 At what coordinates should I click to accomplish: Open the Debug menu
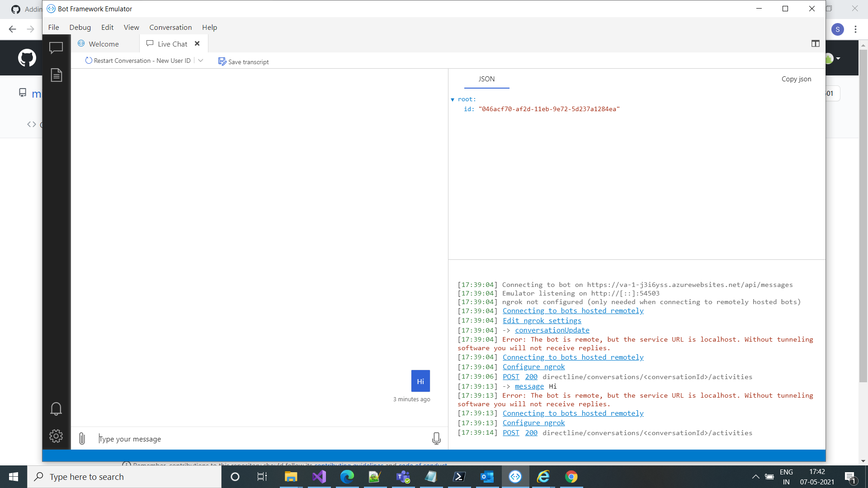pos(80,27)
